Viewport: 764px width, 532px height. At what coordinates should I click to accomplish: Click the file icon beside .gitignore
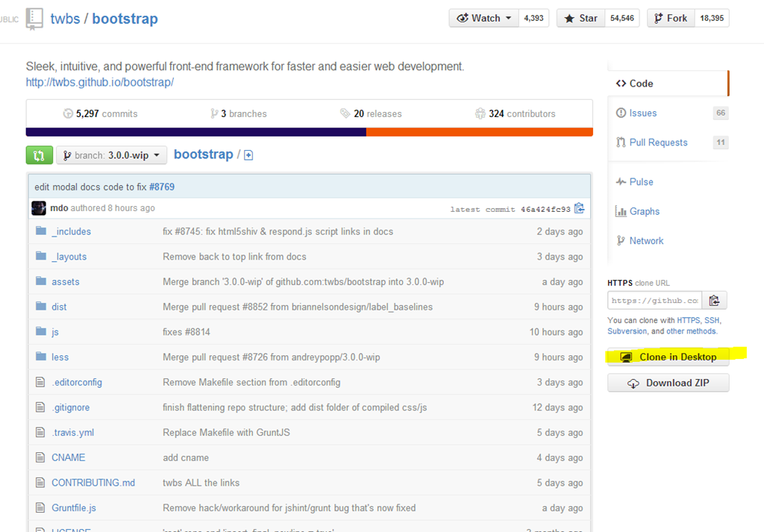coord(40,407)
